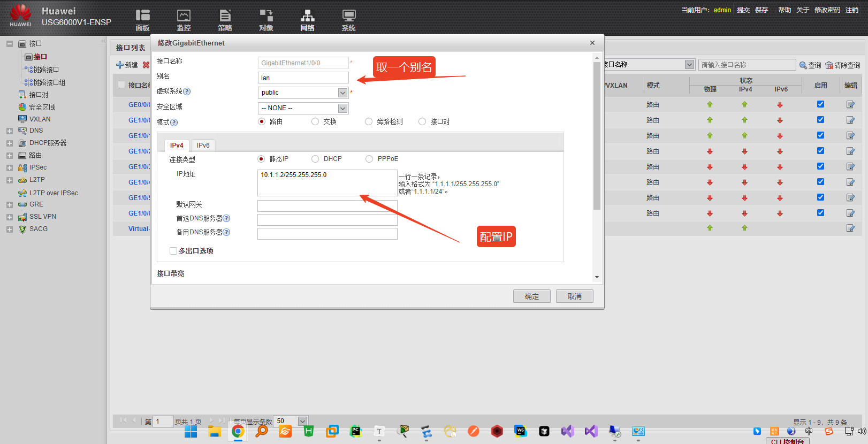Viewport: 868px width, 444px height.
Task: Click the 保存 save link
Action: click(x=762, y=10)
